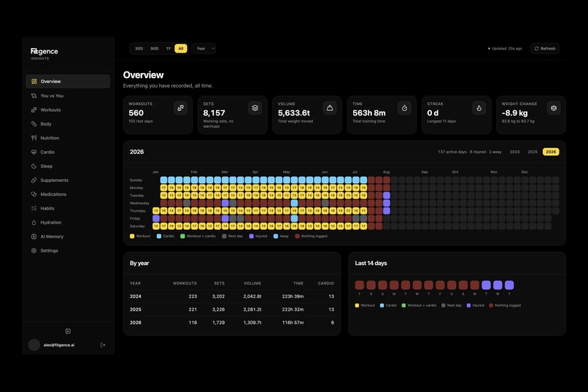Click the green Workout + cardio heatmap legend swatch
588x392 pixels.
pyautogui.click(x=182, y=237)
